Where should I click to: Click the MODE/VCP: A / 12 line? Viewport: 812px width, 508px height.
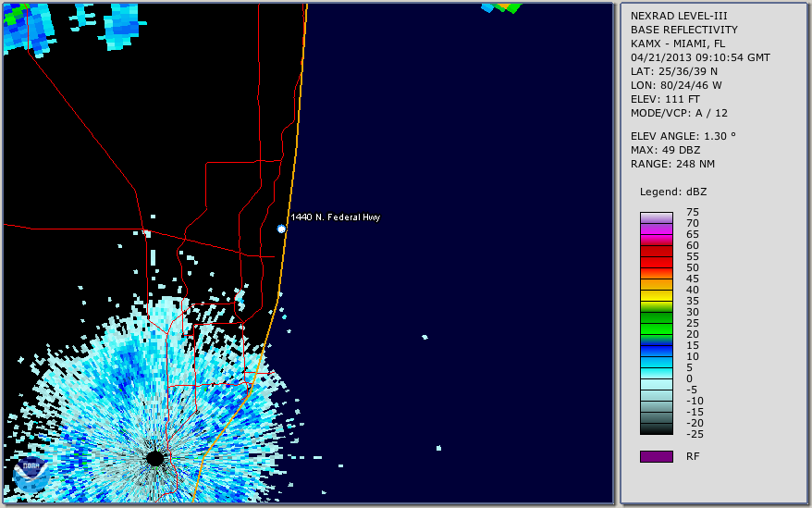point(679,113)
